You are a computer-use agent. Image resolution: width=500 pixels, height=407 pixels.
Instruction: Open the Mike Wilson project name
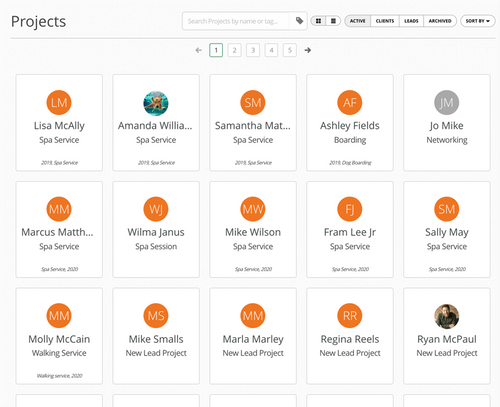click(x=253, y=232)
